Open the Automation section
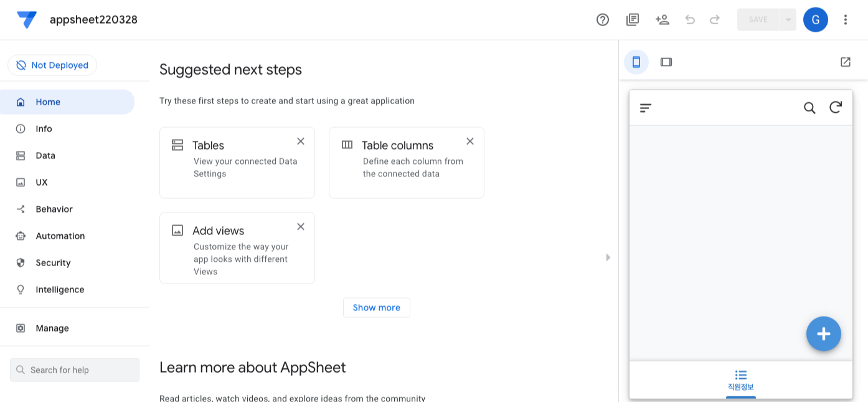 pyautogui.click(x=67, y=236)
